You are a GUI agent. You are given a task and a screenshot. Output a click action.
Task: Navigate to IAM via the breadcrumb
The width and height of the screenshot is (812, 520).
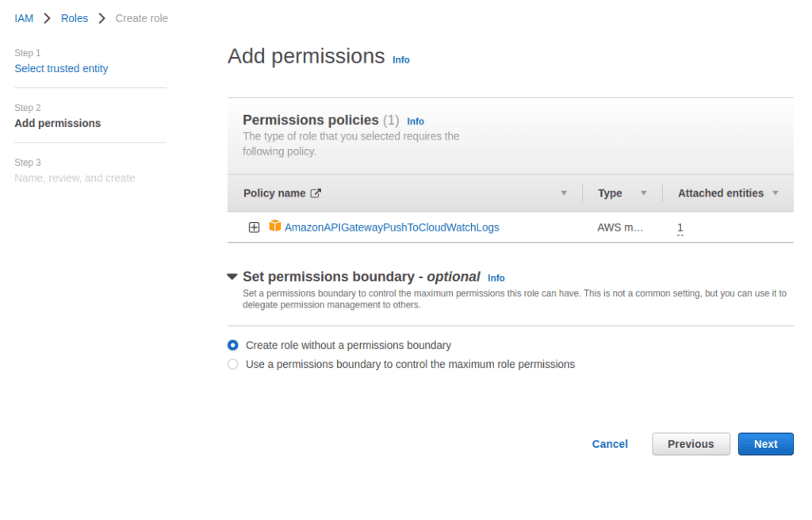click(x=24, y=17)
